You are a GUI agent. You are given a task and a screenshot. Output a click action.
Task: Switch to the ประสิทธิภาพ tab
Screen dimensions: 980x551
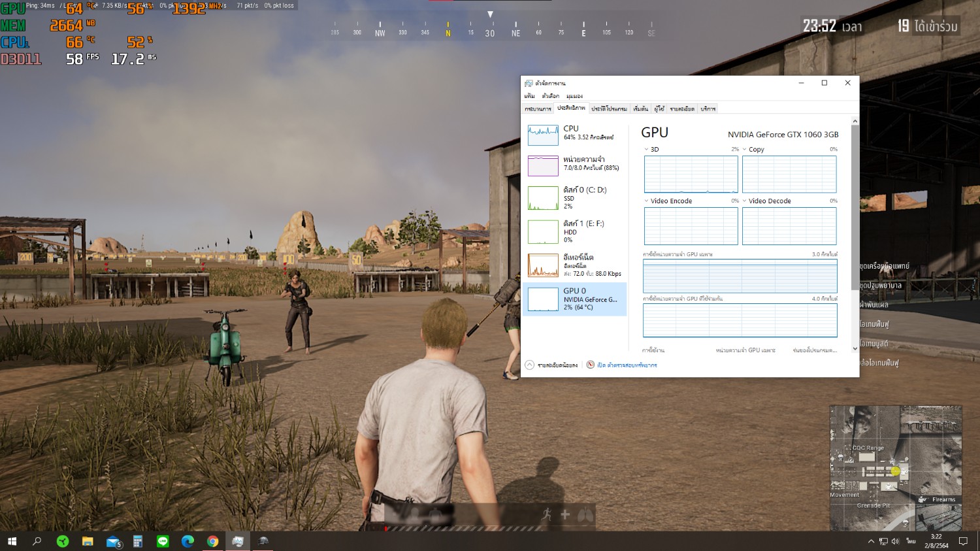pos(571,108)
